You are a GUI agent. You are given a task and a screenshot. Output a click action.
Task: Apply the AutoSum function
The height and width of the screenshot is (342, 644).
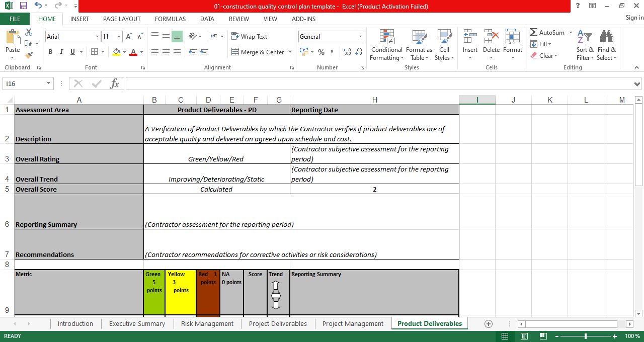[548, 32]
